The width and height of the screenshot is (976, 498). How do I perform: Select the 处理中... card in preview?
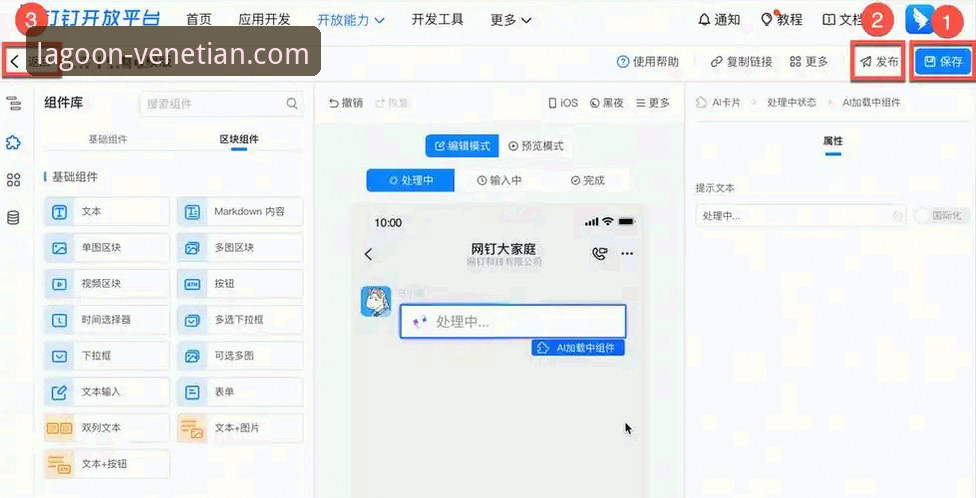pyautogui.click(x=513, y=322)
